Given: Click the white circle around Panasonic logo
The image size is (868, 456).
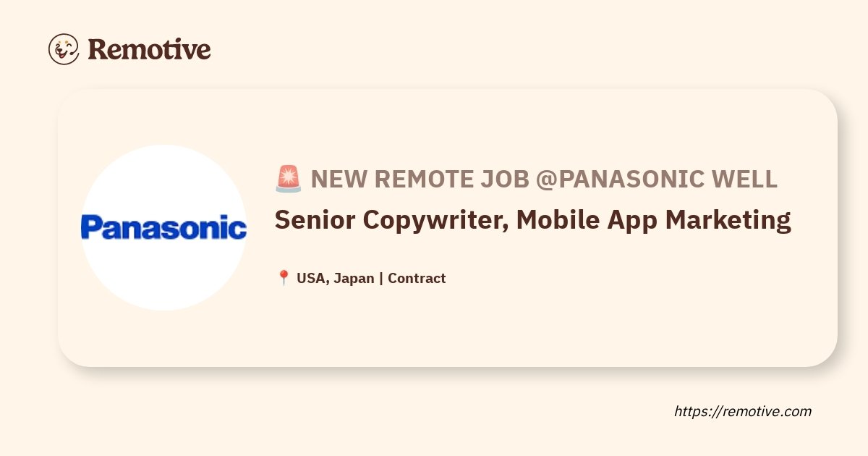Looking at the screenshot, I should pos(163,227).
